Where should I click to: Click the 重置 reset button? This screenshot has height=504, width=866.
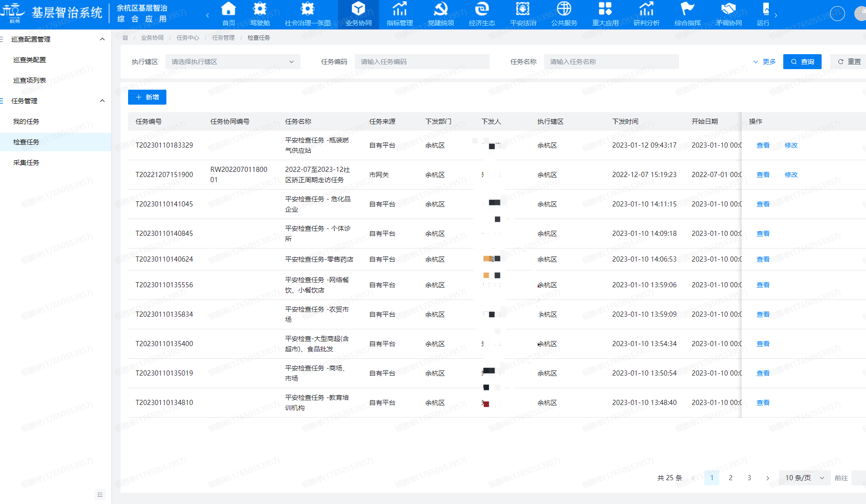[849, 62]
